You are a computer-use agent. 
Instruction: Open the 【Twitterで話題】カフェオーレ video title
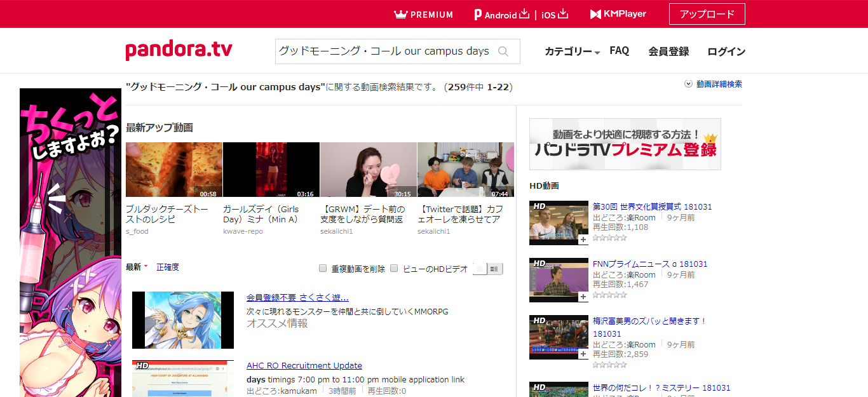coord(461,214)
